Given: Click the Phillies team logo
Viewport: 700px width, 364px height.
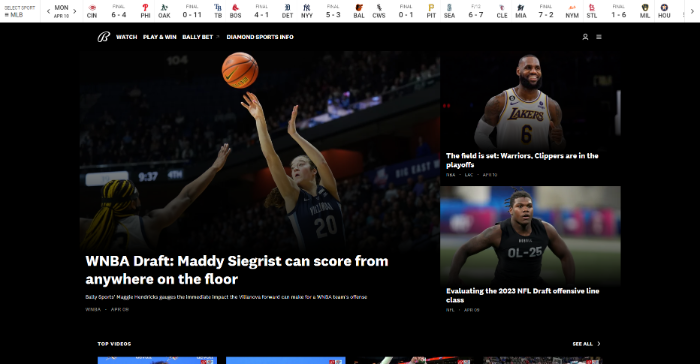Looking at the screenshot, I should pyautogui.click(x=145, y=8).
